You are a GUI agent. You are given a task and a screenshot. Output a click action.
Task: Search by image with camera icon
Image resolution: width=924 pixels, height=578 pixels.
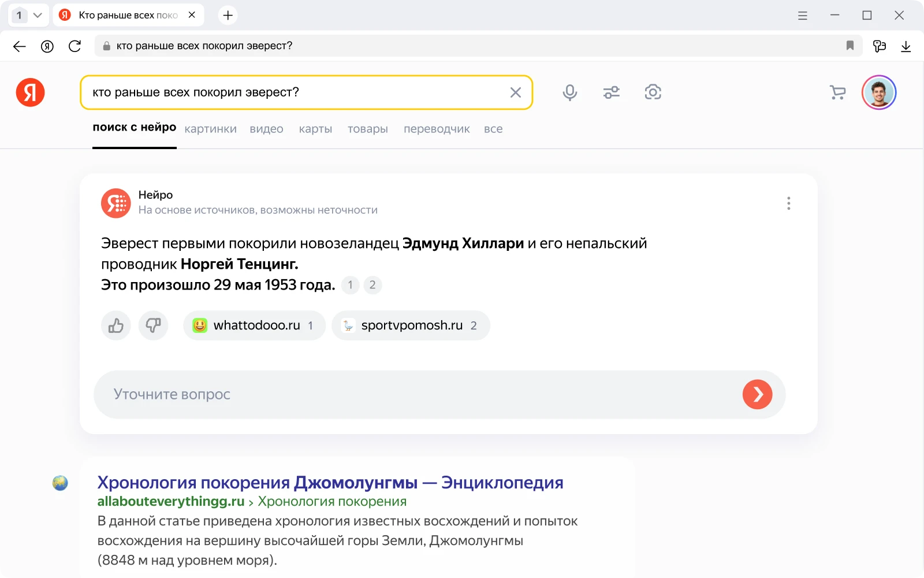(653, 92)
